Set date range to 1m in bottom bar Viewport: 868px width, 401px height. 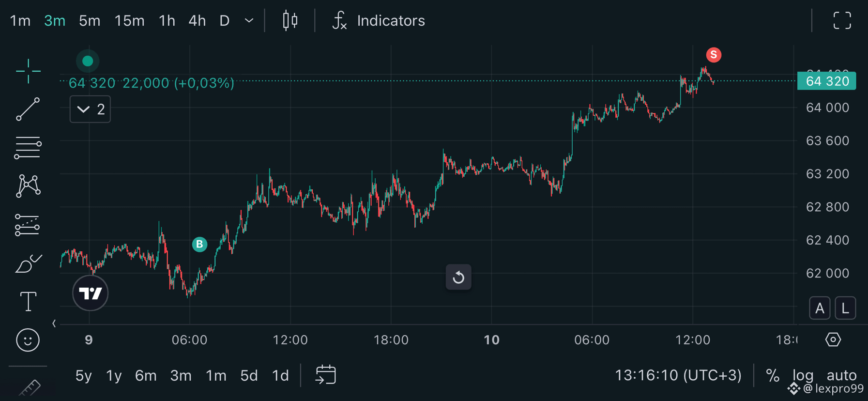point(216,375)
